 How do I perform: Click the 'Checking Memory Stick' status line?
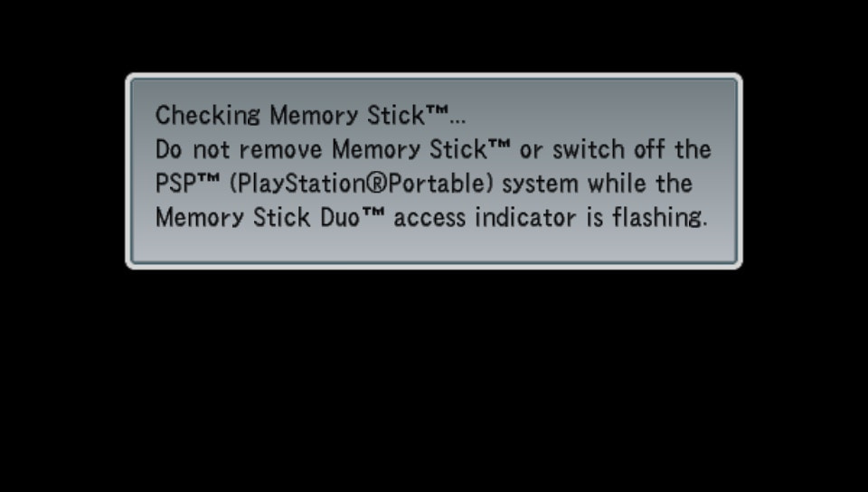[310, 116]
